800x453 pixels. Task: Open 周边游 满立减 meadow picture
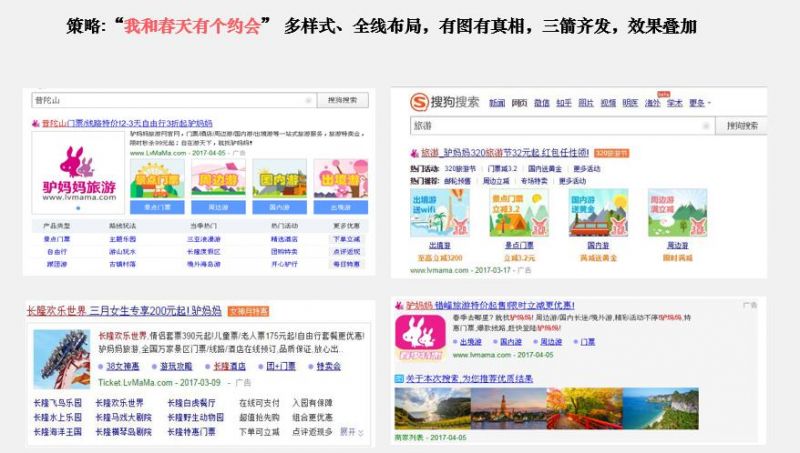678,213
